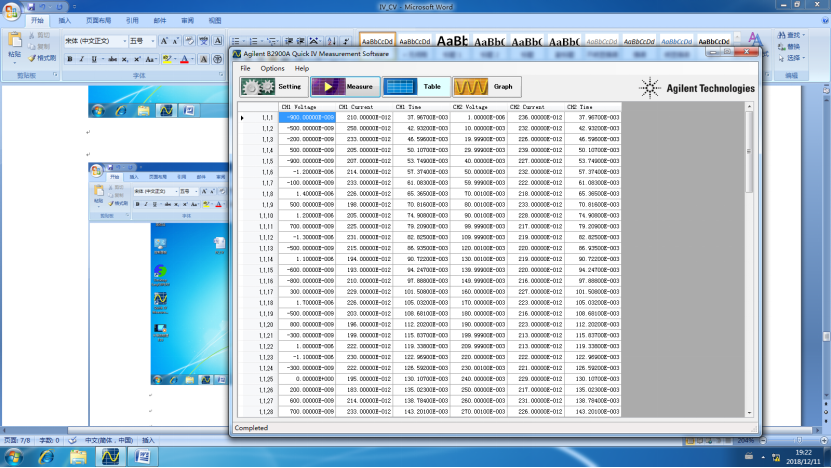831x468 pixels.
Task: Click the character border A icon
Action: (x=217, y=41)
